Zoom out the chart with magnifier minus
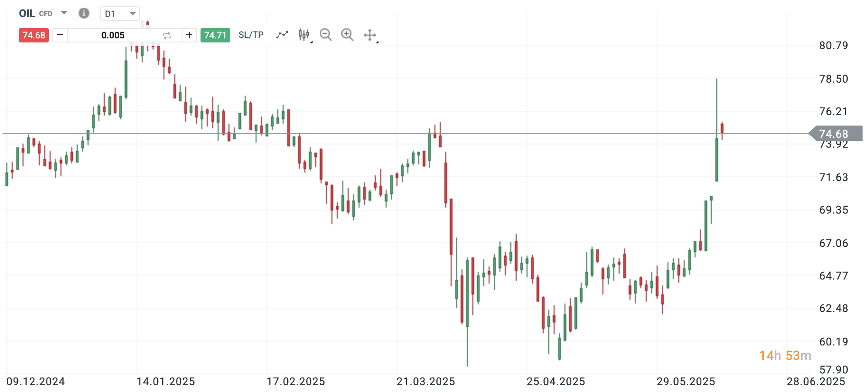Viewport: 868px width, 392px height. 326,35
